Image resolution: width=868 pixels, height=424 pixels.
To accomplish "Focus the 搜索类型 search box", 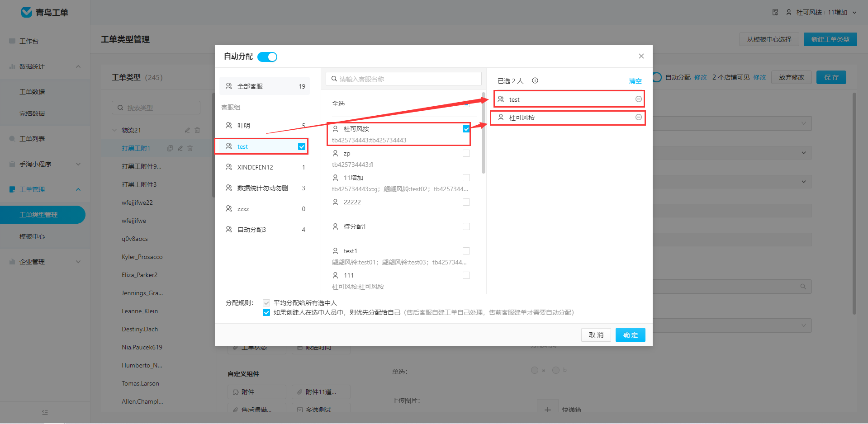I will click(156, 108).
